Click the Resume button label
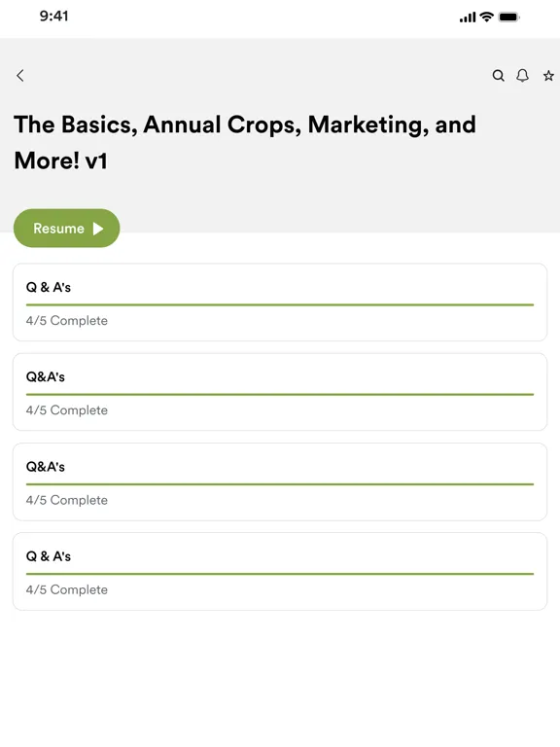This screenshot has height=747, width=560. 58,229
